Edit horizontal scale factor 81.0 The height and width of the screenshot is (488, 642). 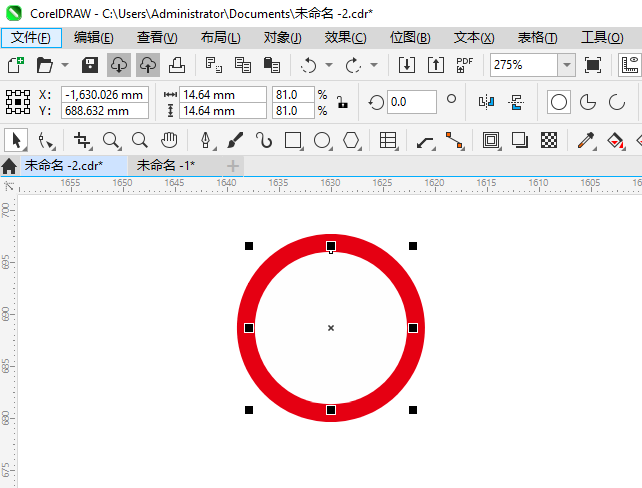click(x=293, y=95)
